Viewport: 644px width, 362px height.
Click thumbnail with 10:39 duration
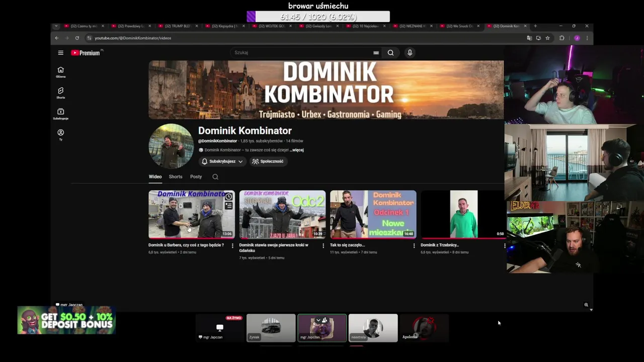click(282, 214)
